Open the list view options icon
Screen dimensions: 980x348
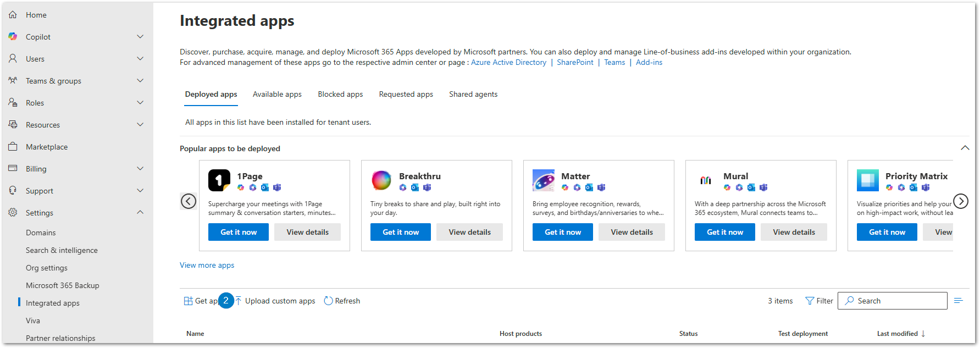[x=959, y=301]
